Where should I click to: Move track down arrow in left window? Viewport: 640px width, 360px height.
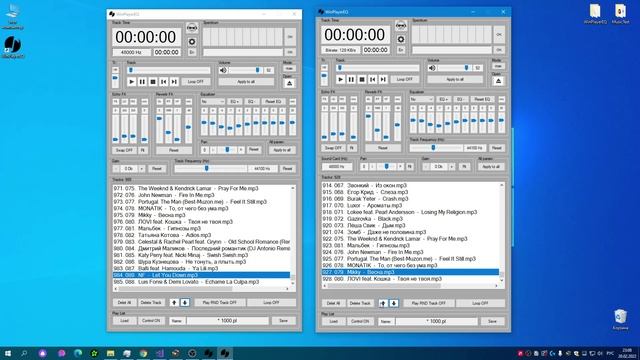click(184, 302)
